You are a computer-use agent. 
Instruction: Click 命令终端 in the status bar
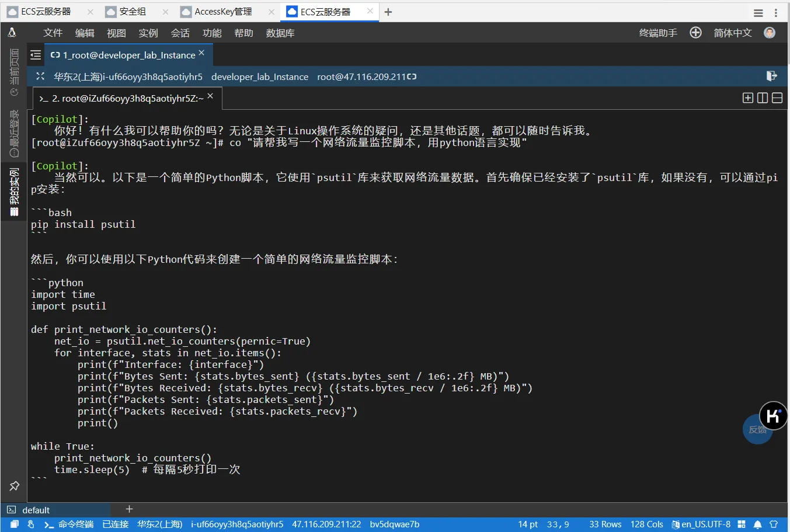click(x=69, y=524)
